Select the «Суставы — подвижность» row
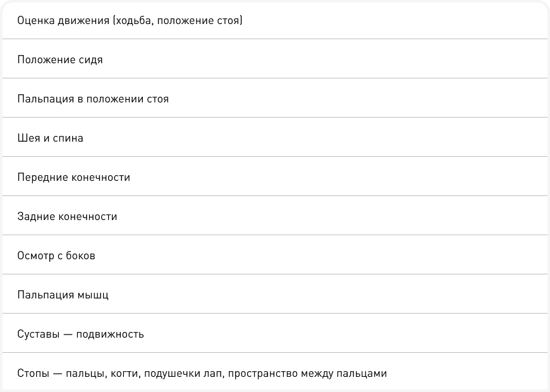 [x=81, y=334]
